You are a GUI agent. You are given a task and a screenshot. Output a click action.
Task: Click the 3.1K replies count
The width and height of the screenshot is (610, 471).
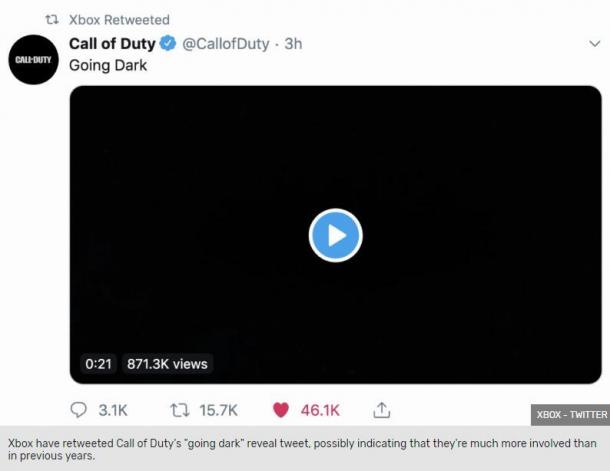click(113, 410)
